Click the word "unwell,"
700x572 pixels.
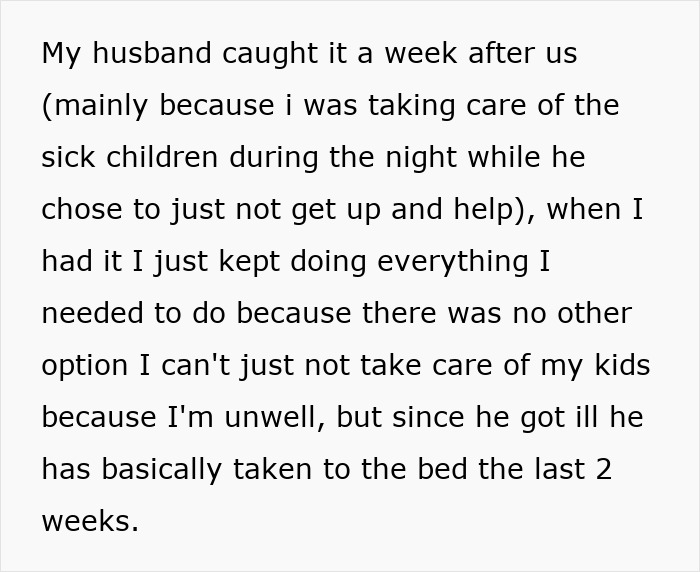tap(269, 417)
